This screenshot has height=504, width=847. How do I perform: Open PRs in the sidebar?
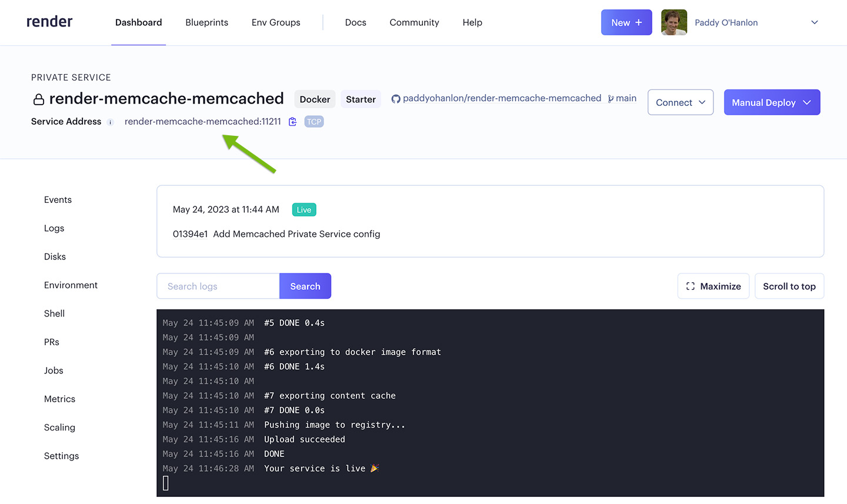pyautogui.click(x=52, y=342)
